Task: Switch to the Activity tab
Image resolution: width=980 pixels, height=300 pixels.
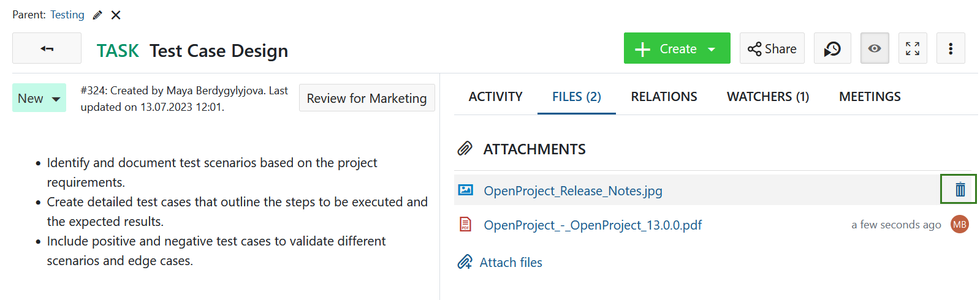Action: click(x=495, y=97)
